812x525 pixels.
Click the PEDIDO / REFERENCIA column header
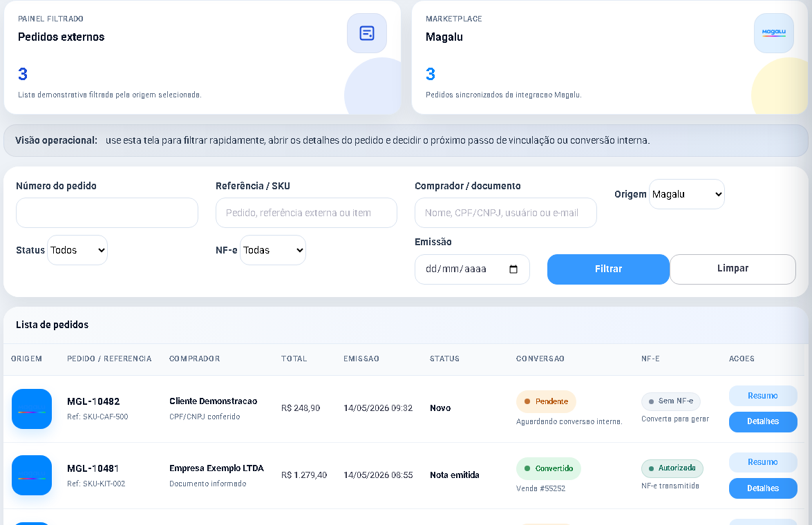pyautogui.click(x=109, y=359)
